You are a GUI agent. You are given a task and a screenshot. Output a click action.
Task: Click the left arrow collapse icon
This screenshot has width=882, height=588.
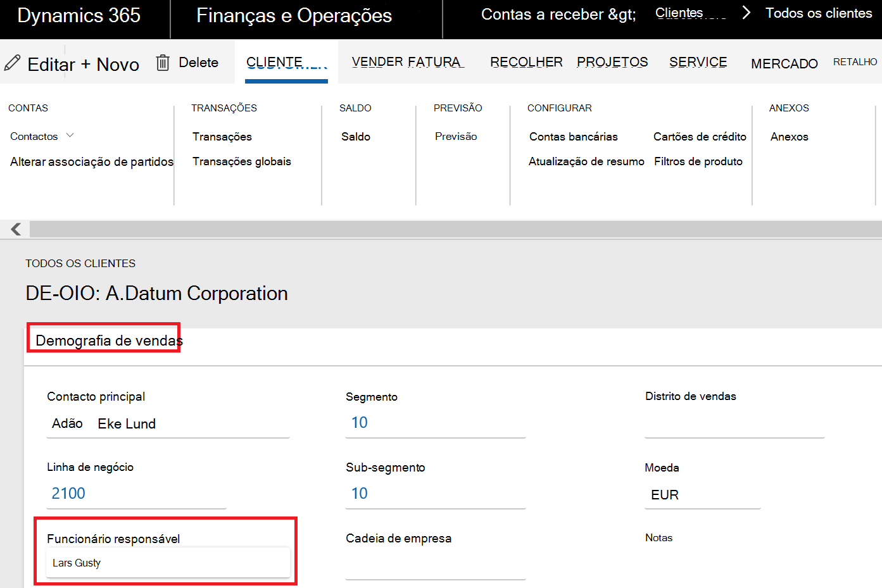16,229
